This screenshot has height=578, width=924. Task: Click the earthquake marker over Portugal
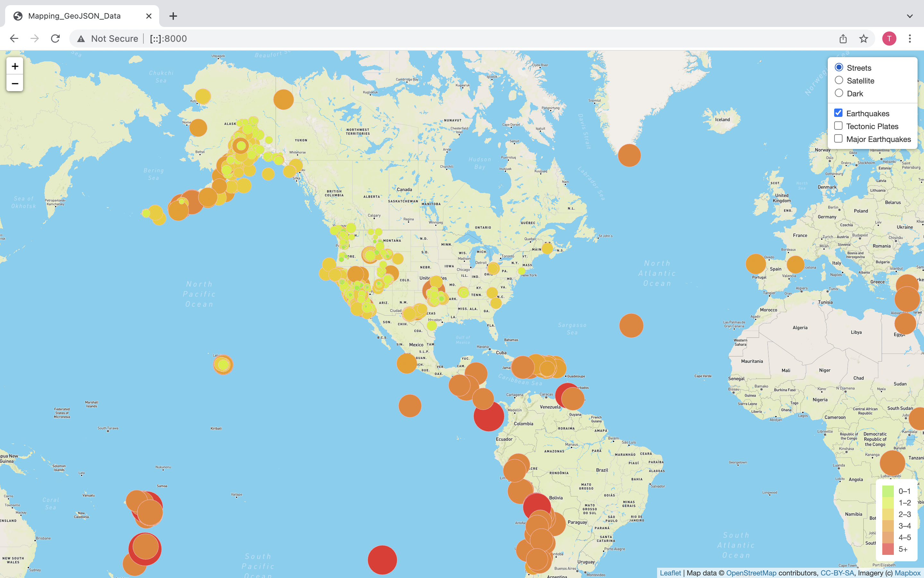[756, 264]
